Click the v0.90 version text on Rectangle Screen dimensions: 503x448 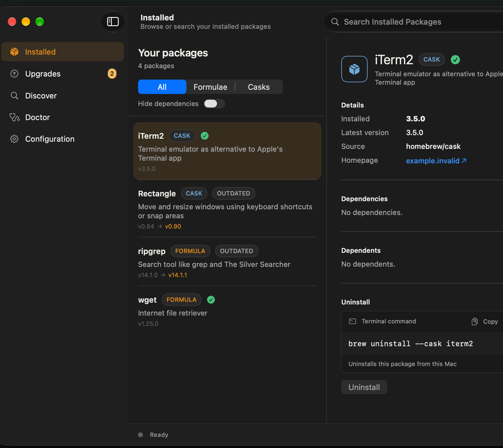173,226
